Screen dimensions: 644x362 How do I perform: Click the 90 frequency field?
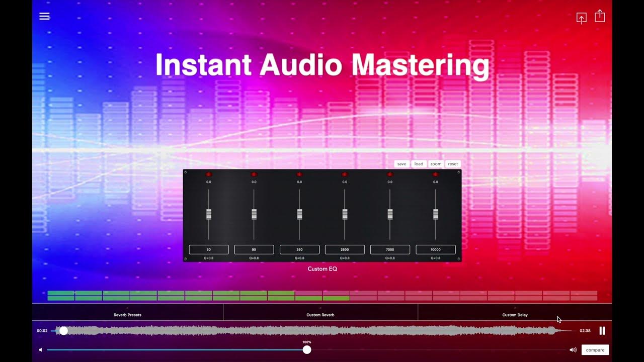(x=254, y=249)
